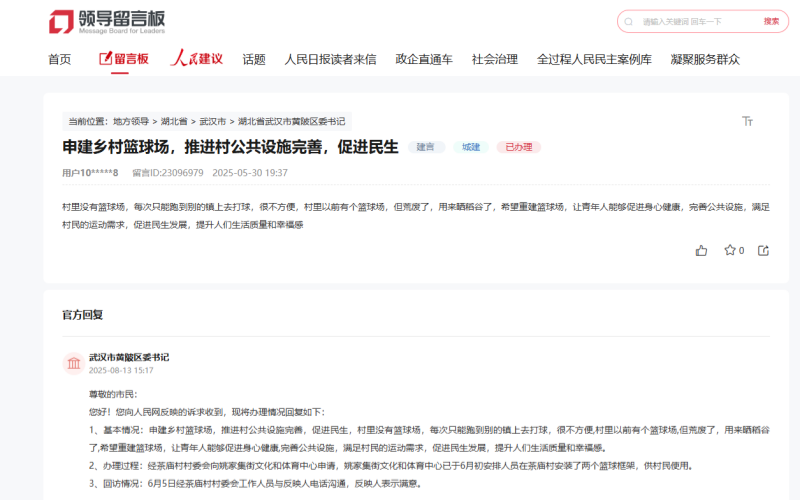Select the 话题 navigation item
Screen dimensions: 800x500
[x=254, y=60]
